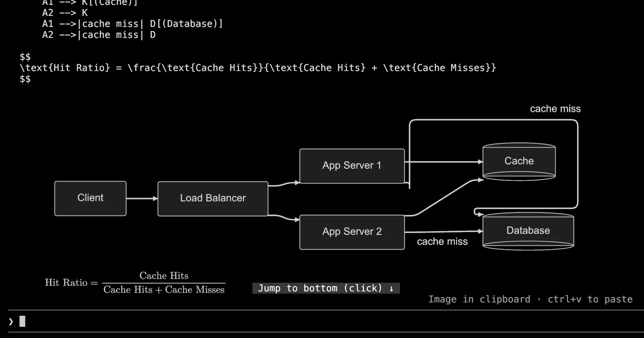Click the \text{Hit Ratio} LaTeX source line
The width and height of the screenshot is (644, 338).
tap(258, 68)
